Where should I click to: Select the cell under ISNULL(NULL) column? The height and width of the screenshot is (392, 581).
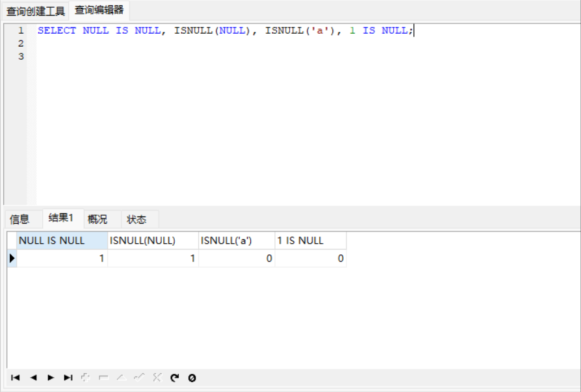(x=153, y=259)
